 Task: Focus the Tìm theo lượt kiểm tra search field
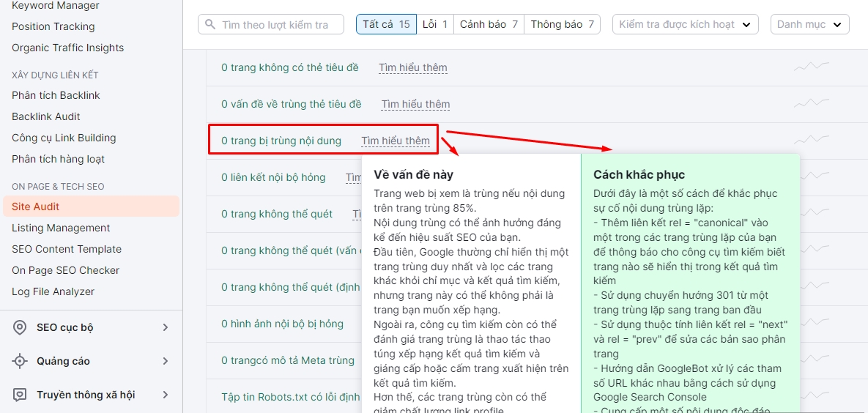(x=271, y=25)
